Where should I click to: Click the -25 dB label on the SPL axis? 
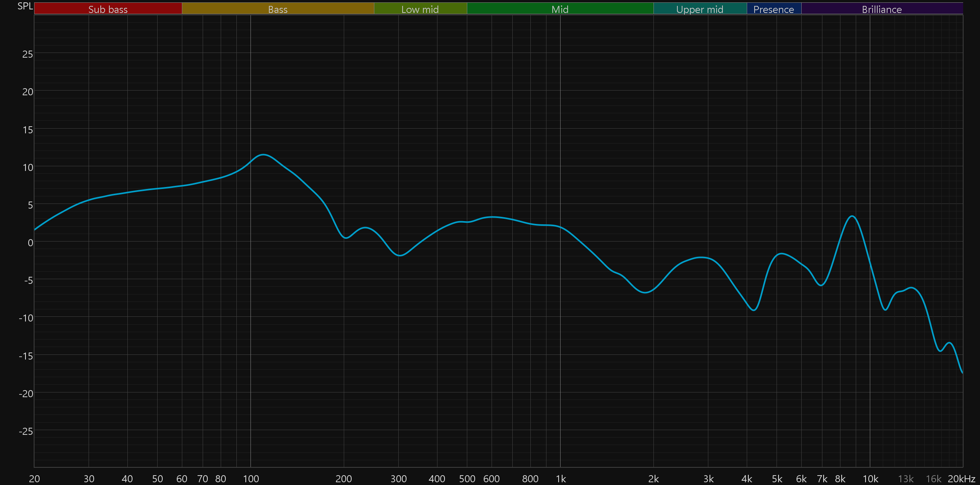click(x=26, y=431)
